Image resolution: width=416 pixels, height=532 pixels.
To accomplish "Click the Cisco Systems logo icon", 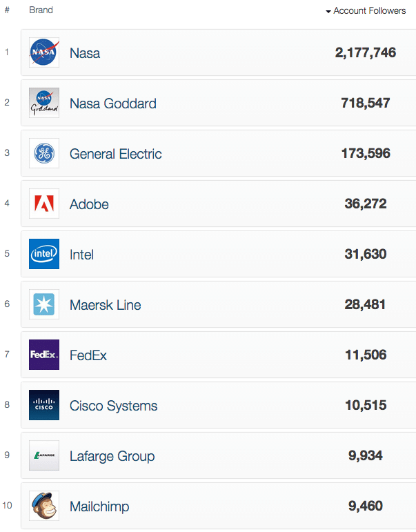I will coord(44,405).
